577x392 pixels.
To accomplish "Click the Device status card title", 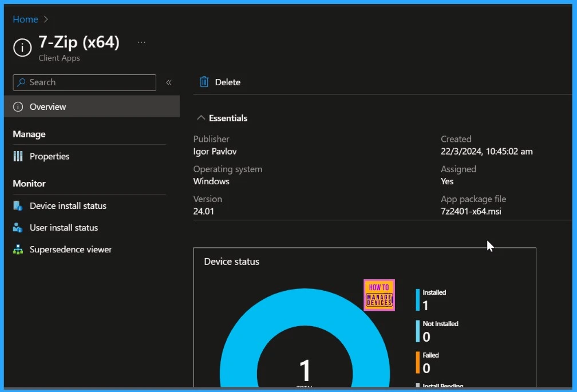I will tap(231, 262).
